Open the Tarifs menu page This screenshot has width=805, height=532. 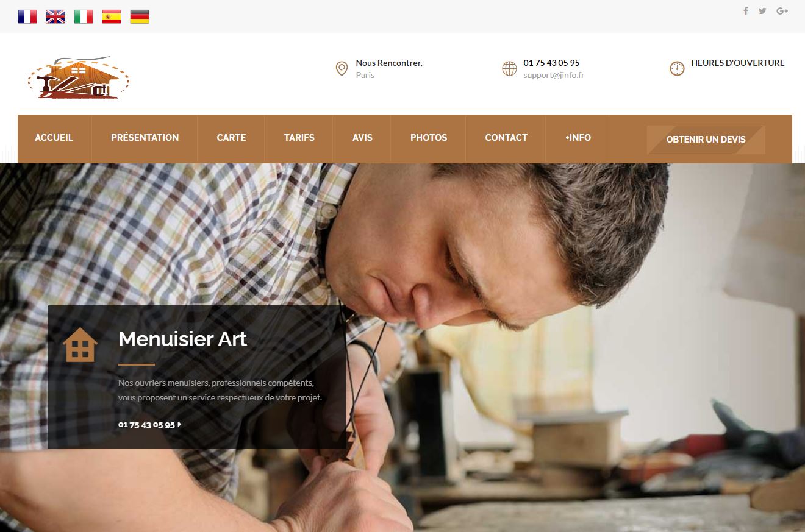pos(299,138)
